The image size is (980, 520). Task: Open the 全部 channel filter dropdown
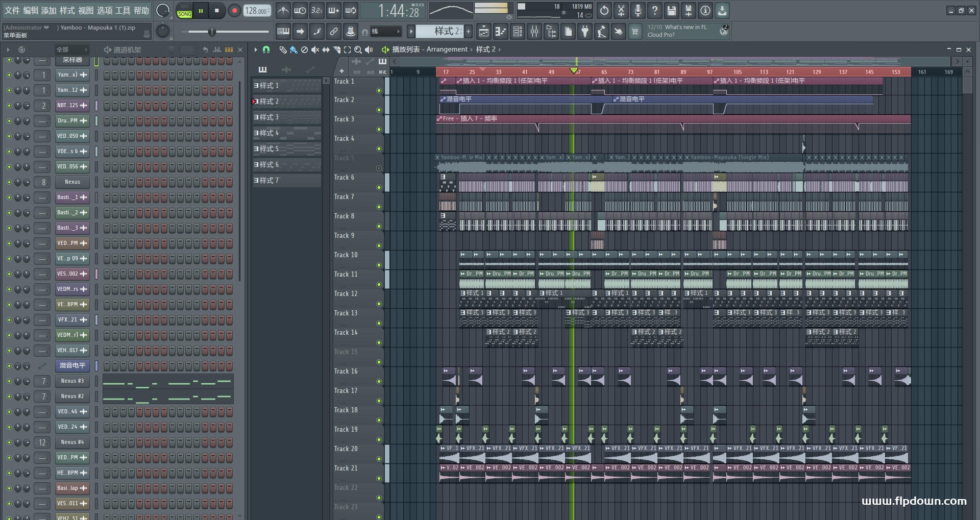coord(71,49)
